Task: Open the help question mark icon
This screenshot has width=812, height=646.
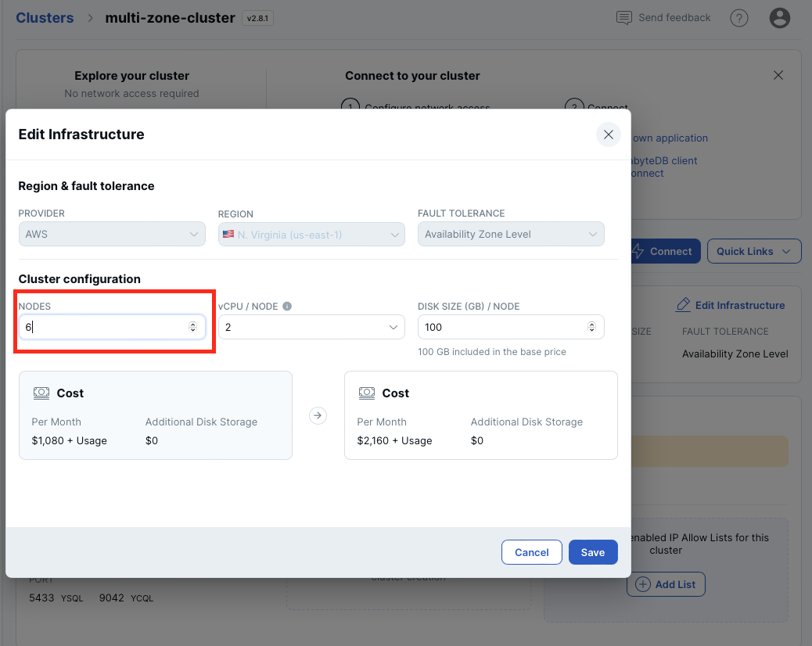Action: coord(738,17)
